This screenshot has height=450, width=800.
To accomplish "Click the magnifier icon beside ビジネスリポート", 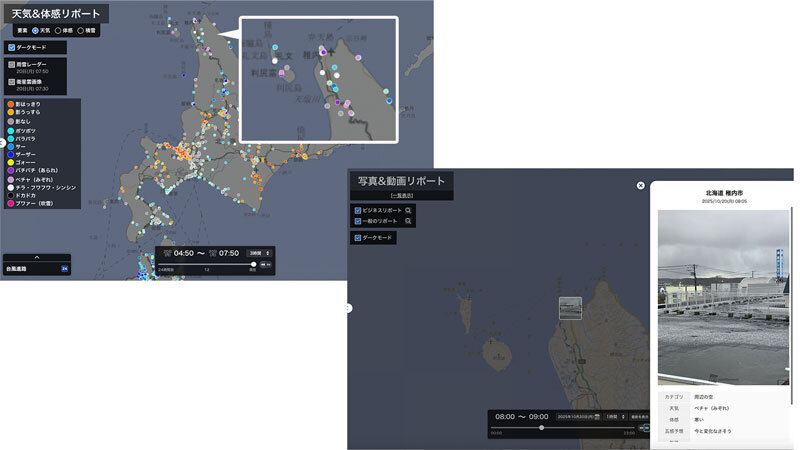I will click(x=409, y=211).
